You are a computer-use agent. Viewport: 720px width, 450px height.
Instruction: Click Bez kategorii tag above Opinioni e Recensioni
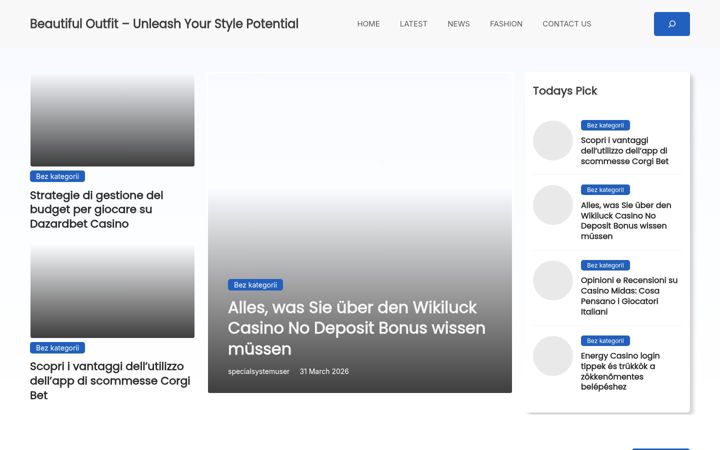point(605,265)
